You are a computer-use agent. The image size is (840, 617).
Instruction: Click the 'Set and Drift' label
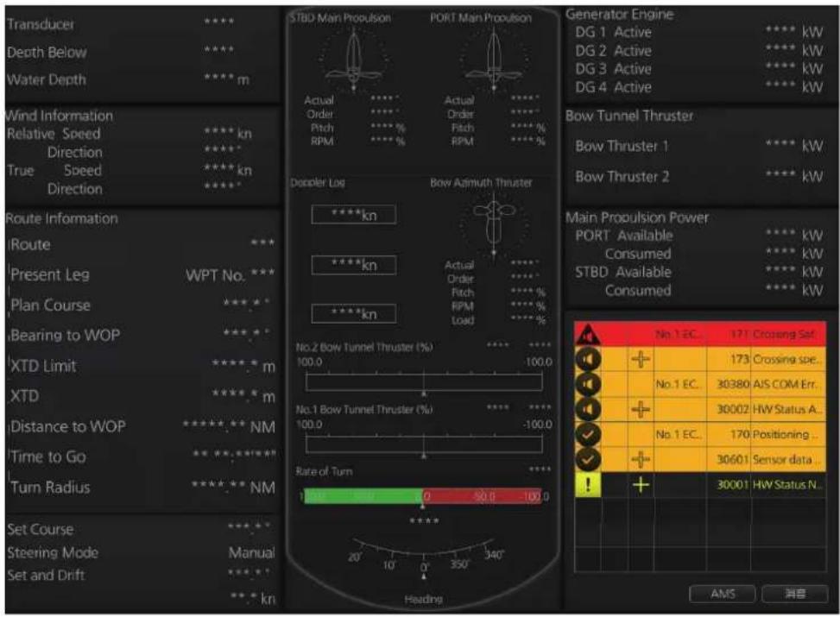(46, 576)
